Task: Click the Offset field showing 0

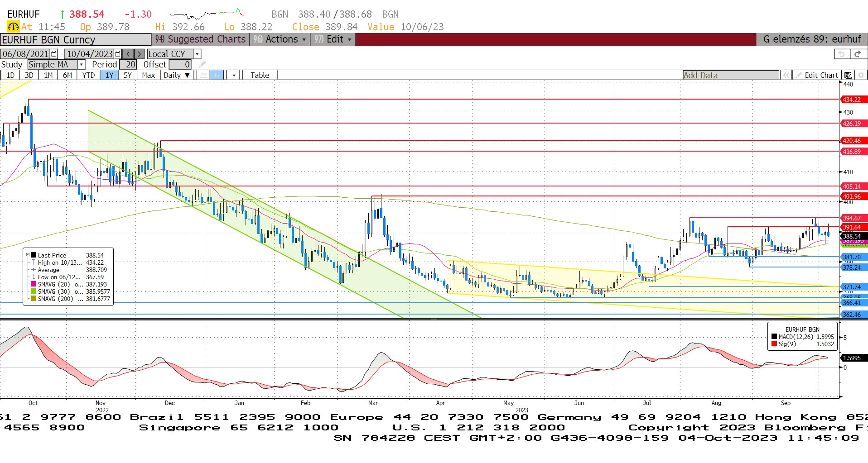Action: pyautogui.click(x=180, y=64)
